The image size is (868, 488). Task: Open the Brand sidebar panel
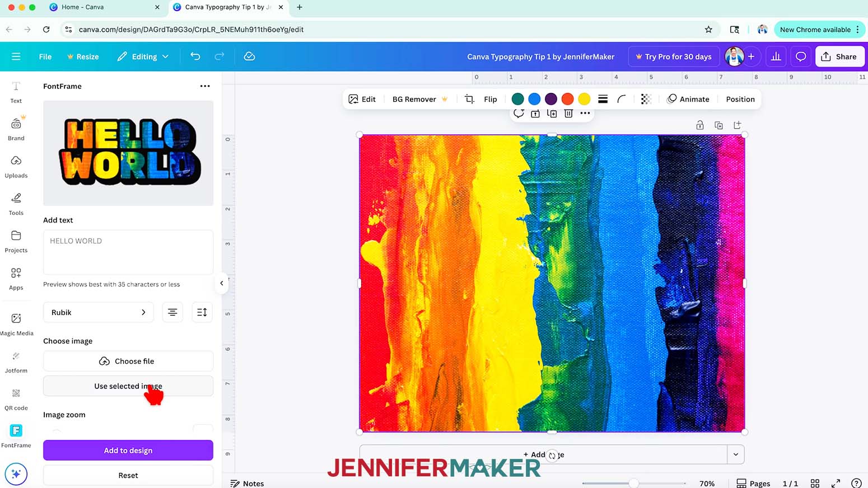pyautogui.click(x=16, y=129)
